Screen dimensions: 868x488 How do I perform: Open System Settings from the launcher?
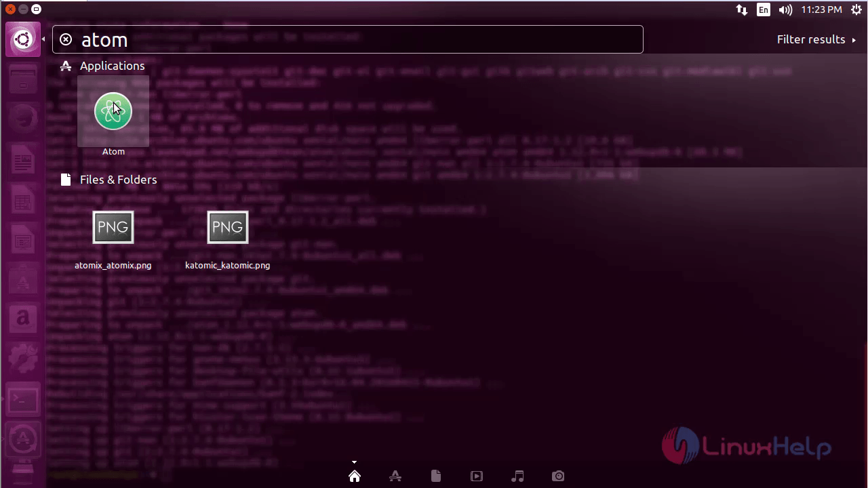pos(23,357)
